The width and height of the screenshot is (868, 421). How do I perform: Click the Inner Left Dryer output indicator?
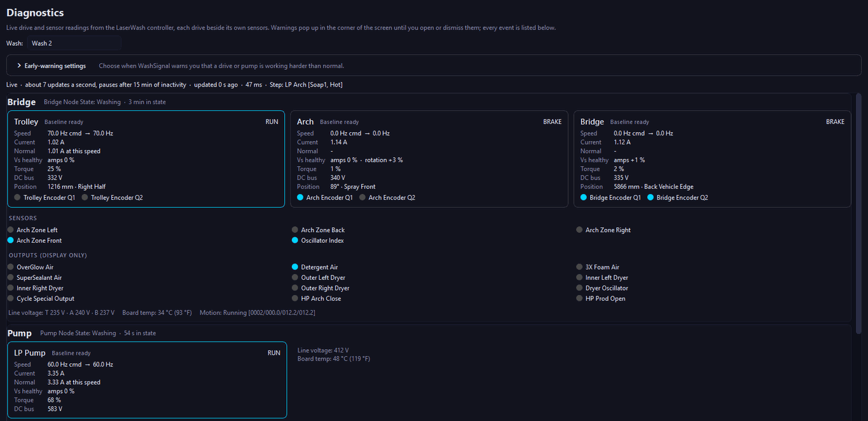(x=579, y=277)
